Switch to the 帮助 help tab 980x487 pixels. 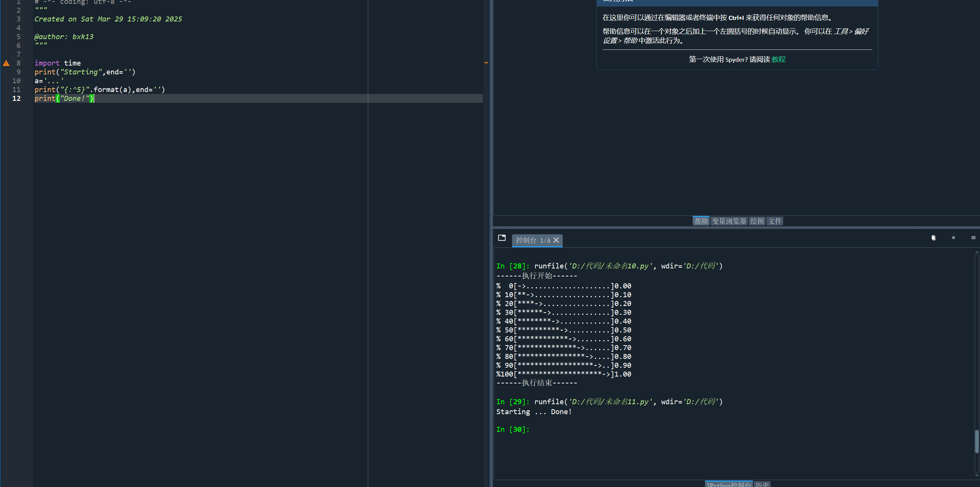click(701, 221)
